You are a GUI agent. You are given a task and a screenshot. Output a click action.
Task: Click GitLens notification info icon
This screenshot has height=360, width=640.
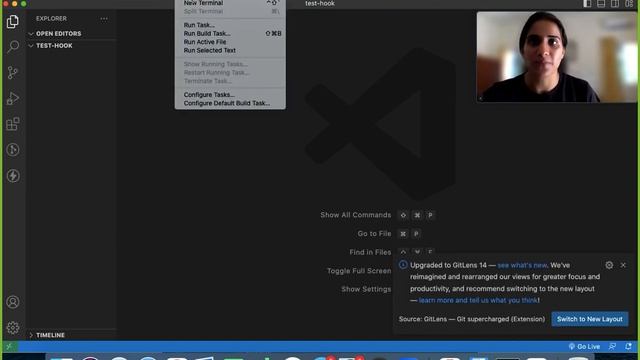point(403,265)
